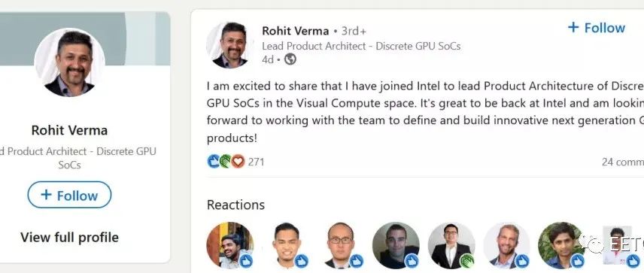The image size is (644, 273).
Task: Open second reactor's profile avatar
Action: (285, 245)
